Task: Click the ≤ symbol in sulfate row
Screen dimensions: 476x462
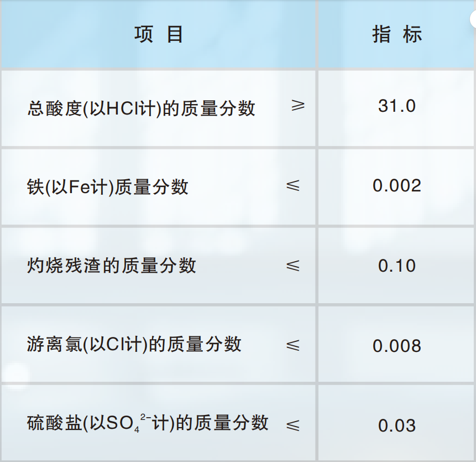Action: pyautogui.click(x=293, y=425)
